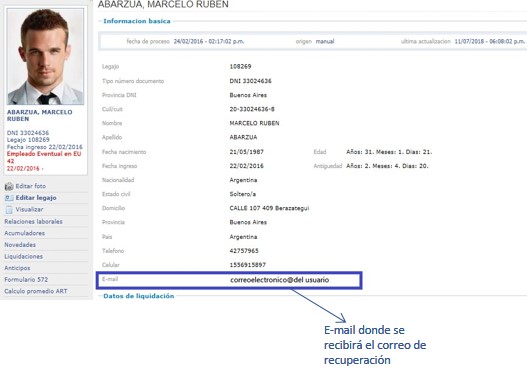The image size is (527, 375).
Task: Click the birth date 21/05/1987
Action: coord(247,152)
